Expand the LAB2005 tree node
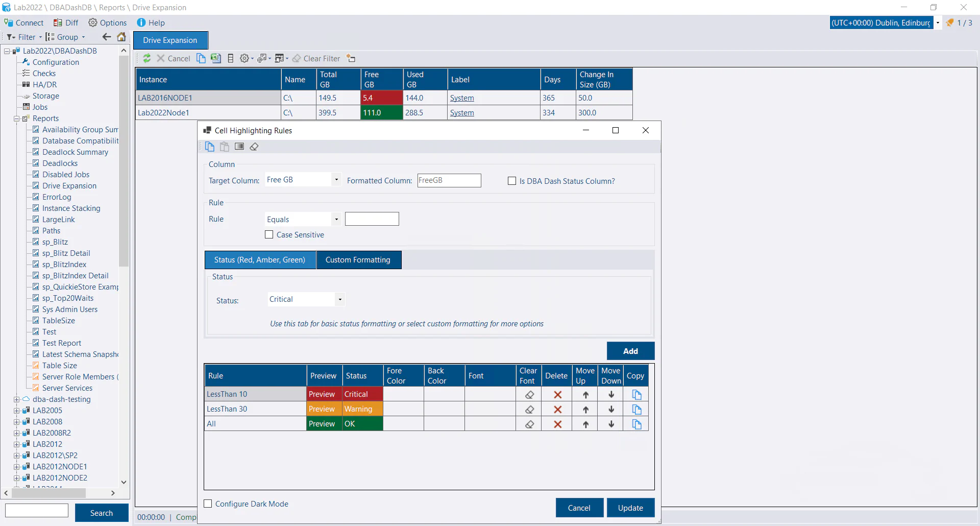The image size is (980, 526). (16, 411)
